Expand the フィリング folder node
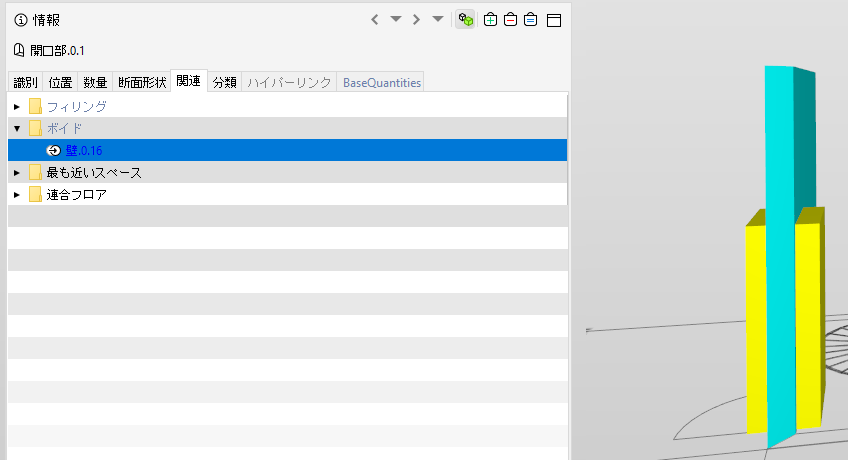Screen dimensions: 848x460 (x=17, y=106)
